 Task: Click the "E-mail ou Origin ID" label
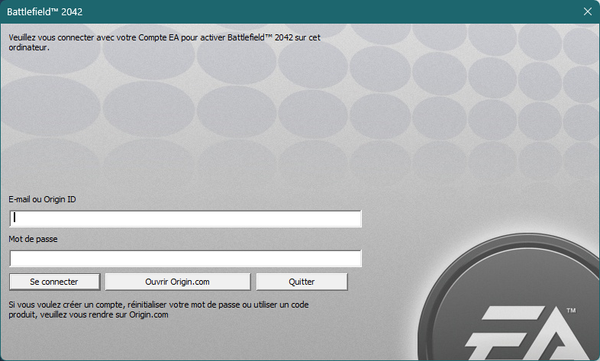(42, 199)
